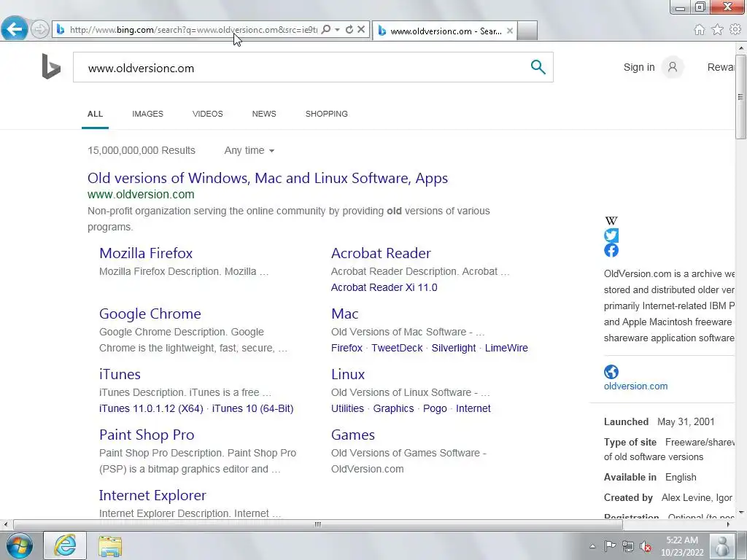Open the Mozilla Firefox sublink
Viewport: 747px width, 560px height.
(x=146, y=253)
